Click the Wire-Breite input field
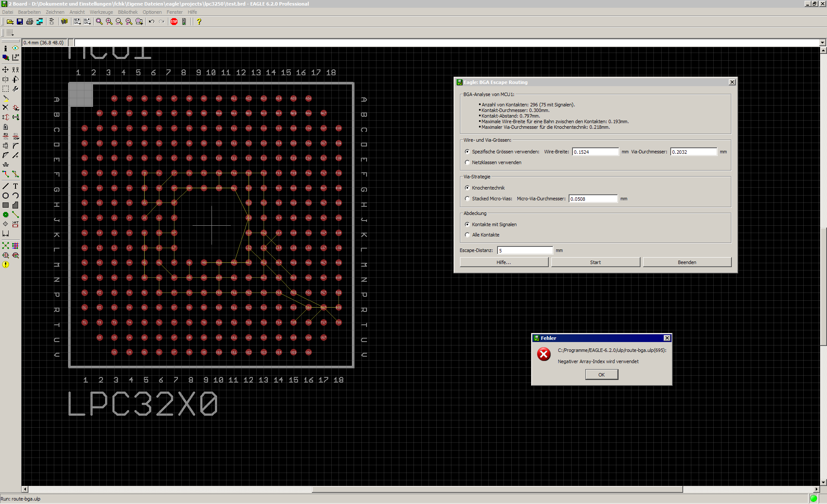 coord(595,152)
